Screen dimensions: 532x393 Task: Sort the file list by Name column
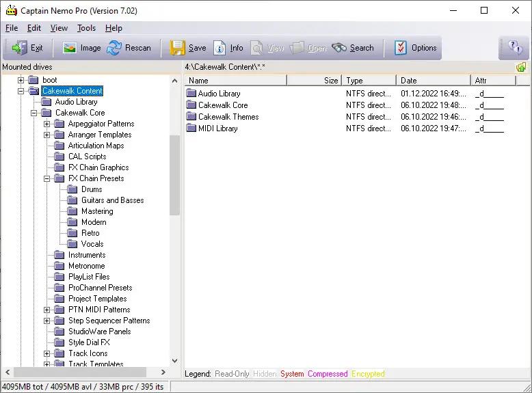coord(235,81)
